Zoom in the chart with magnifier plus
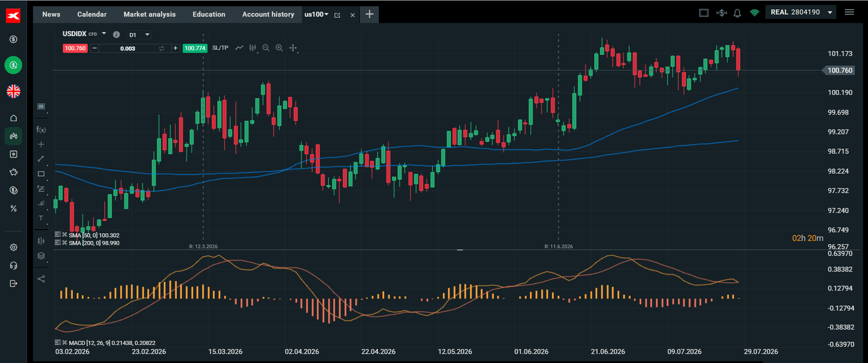This screenshot has height=363, width=868. coord(279,48)
